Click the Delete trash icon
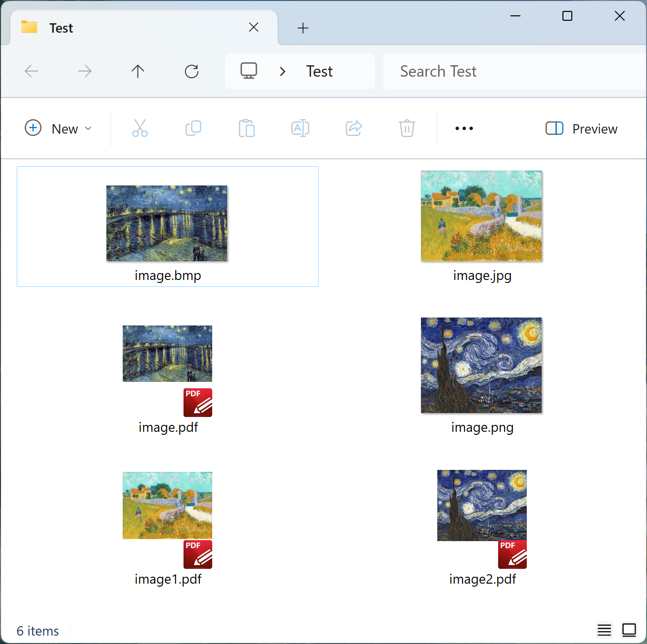This screenshot has height=644, width=647. (x=407, y=128)
